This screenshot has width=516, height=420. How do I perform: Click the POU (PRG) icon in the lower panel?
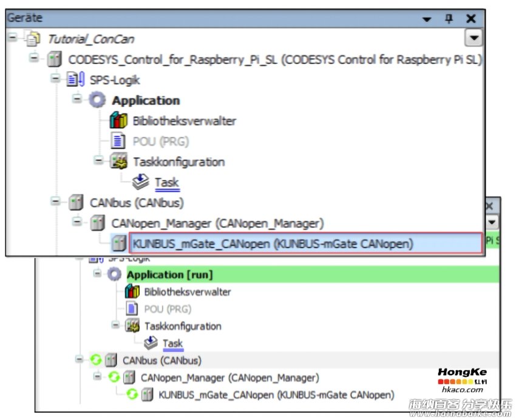(x=132, y=308)
